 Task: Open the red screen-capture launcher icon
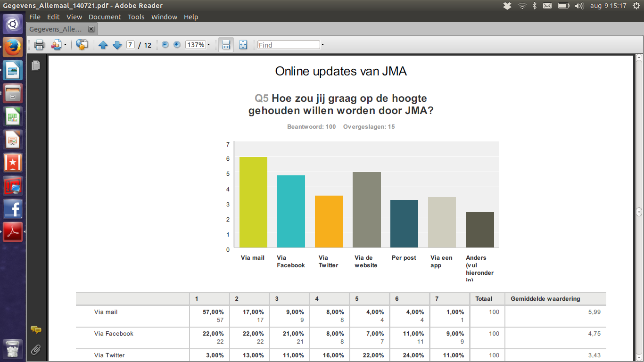pyautogui.click(x=13, y=185)
